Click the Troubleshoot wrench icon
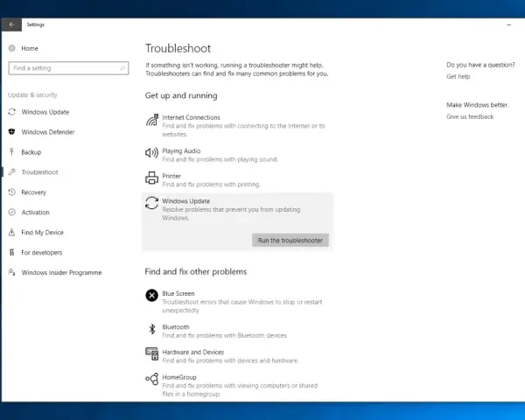The width and height of the screenshot is (525, 420). [11, 172]
